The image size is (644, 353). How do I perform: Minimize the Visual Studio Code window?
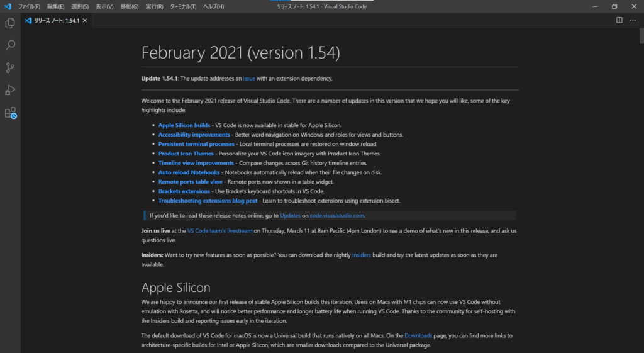pyautogui.click(x=595, y=6)
